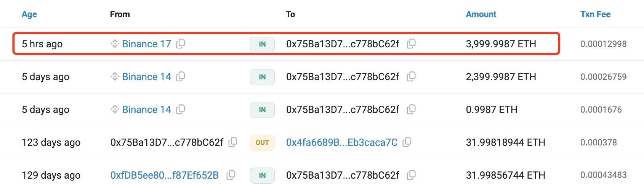Copy Binance 14 address in 0.9987 ETH row
Screen dimensions: 644x184
coord(181,109)
